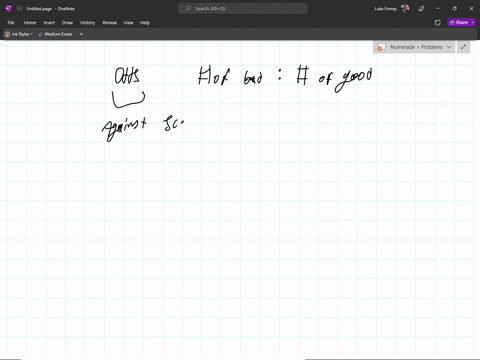This screenshot has height=360, width=480.
Task: Open the History tab
Action: (88, 23)
